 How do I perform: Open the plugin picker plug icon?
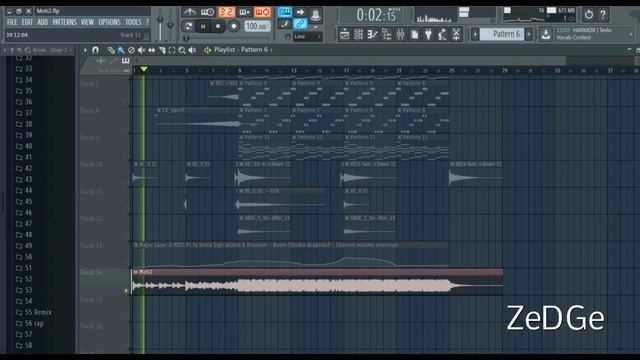tap(428, 35)
